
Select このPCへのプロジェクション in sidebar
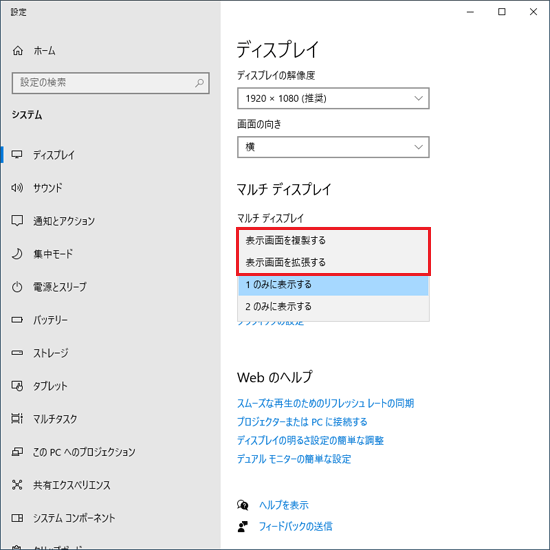pyautogui.click(x=84, y=452)
